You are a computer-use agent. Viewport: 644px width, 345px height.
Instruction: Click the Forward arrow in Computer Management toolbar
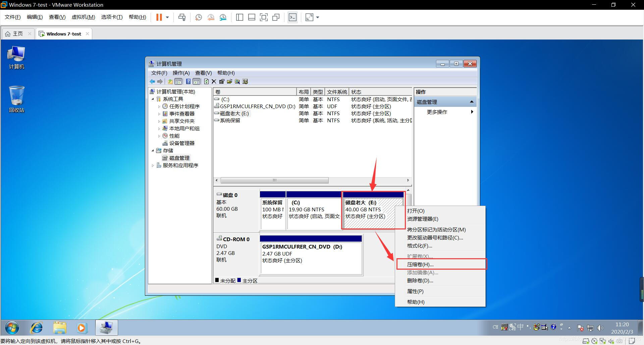(x=160, y=81)
